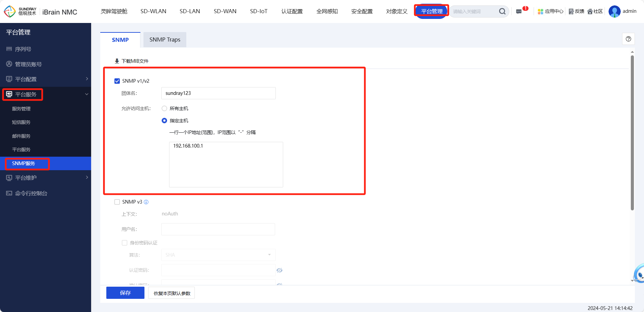
Task: Expand 平台维护 in the sidebar
Action: [46, 178]
